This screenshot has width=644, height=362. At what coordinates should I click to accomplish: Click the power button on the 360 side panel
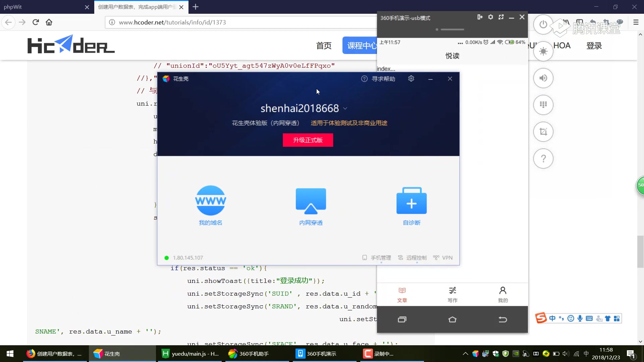tap(543, 24)
